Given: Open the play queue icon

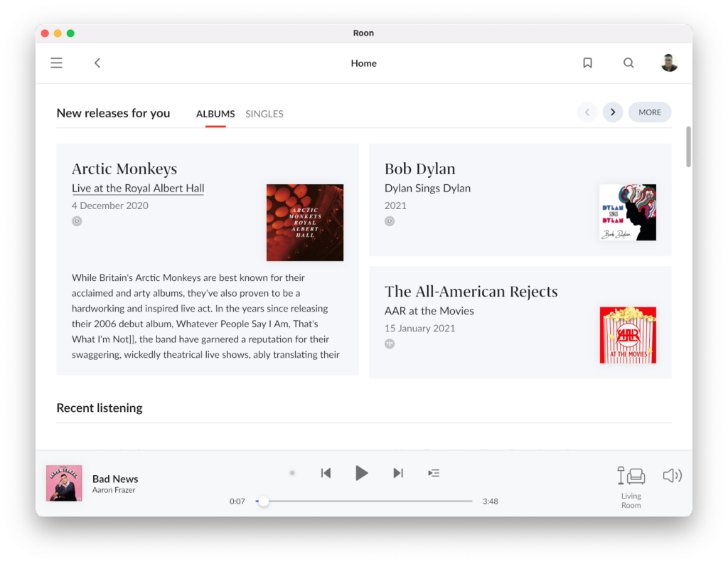Looking at the screenshot, I should [433, 473].
